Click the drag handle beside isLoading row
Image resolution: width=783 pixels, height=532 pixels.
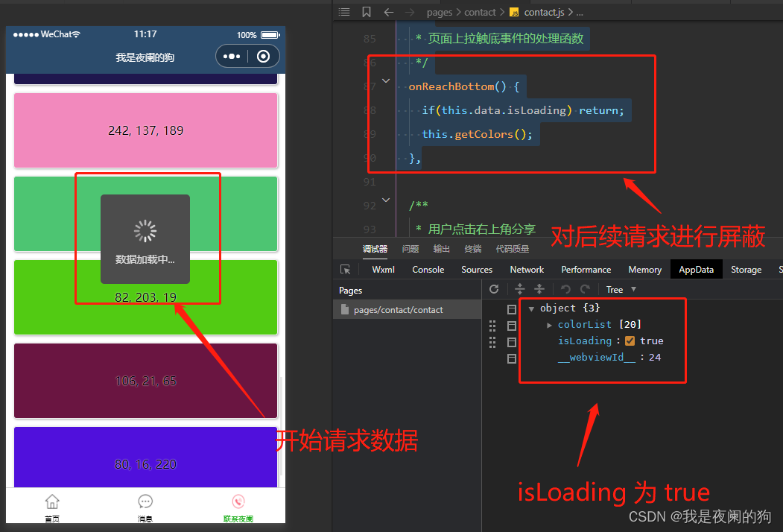point(492,342)
